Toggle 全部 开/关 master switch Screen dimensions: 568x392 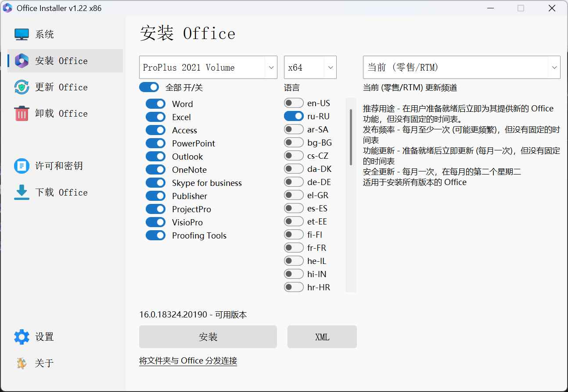(x=149, y=87)
